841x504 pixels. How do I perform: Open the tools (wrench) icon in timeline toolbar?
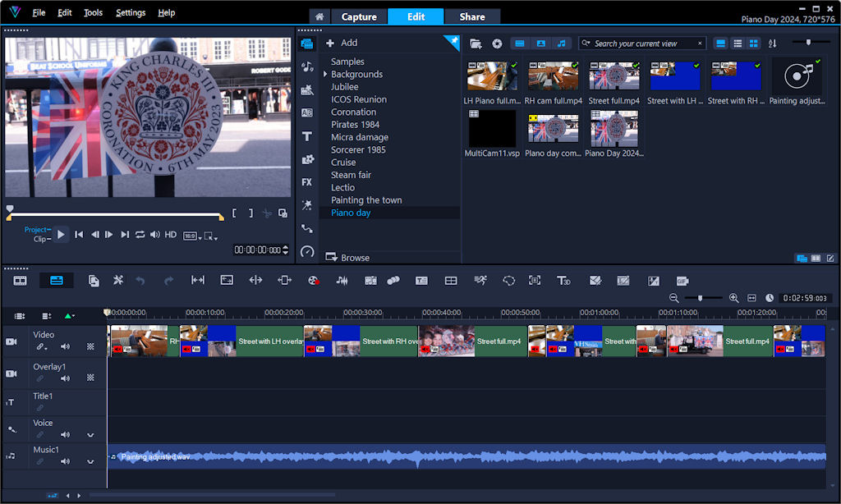point(118,281)
